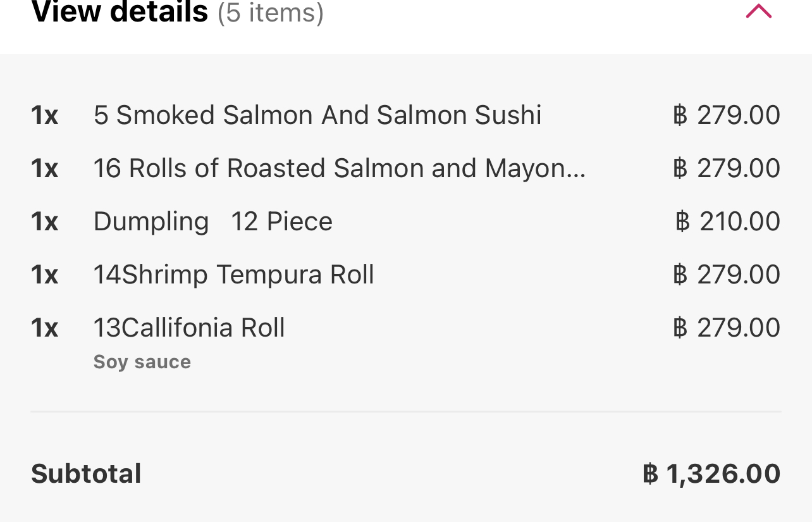Tap the 1x quantity beside Shrimp Tempura Roll

click(x=45, y=275)
